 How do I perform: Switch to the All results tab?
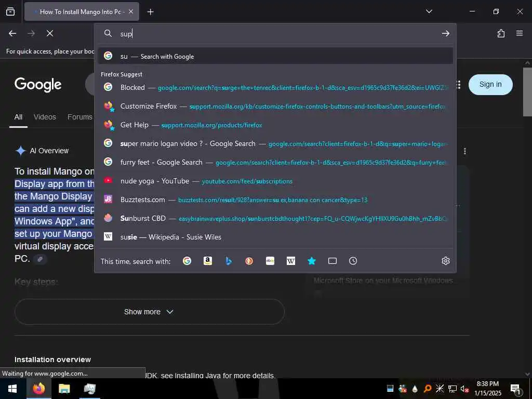pyautogui.click(x=18, y=117)
